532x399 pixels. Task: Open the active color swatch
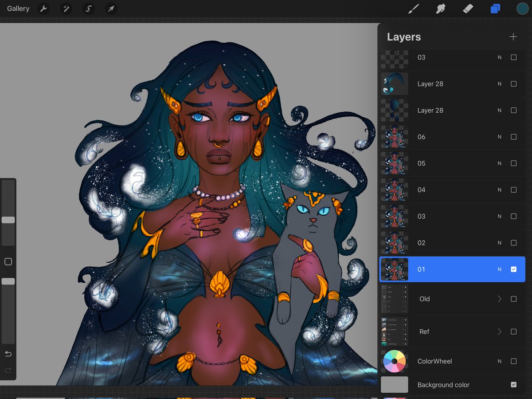(522, 8)
